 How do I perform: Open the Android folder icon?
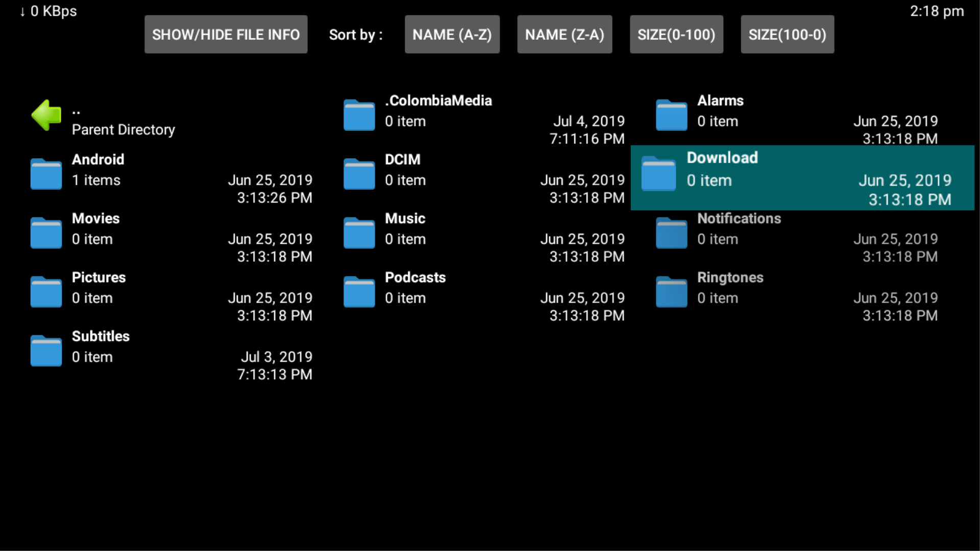(x=45, y=173)
